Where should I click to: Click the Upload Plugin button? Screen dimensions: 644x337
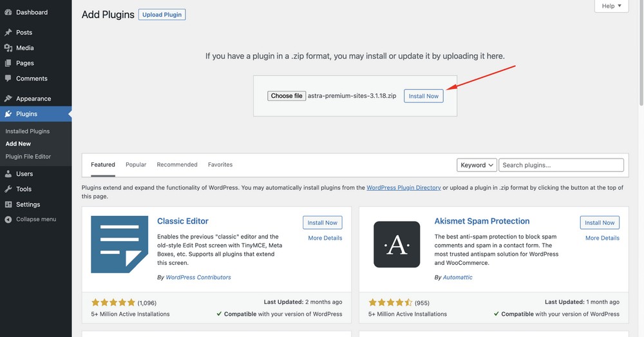click(162, 14)
